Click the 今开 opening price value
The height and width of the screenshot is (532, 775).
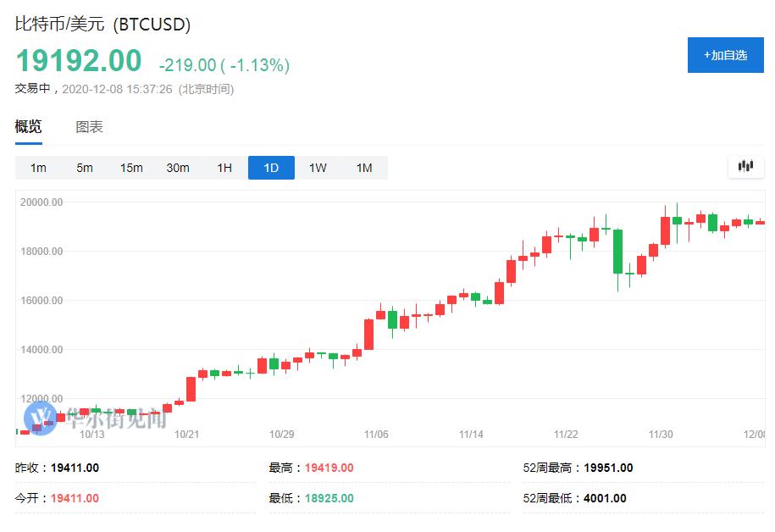75,498
